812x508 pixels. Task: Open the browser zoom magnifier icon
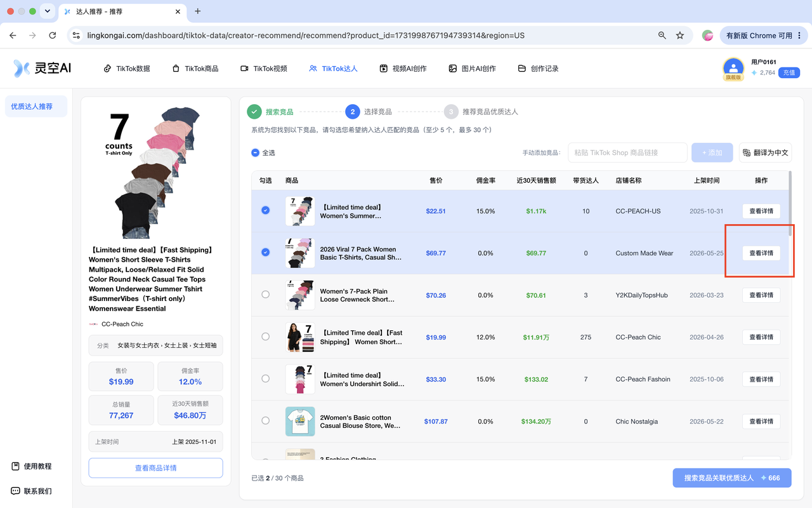tap(662, 36)
